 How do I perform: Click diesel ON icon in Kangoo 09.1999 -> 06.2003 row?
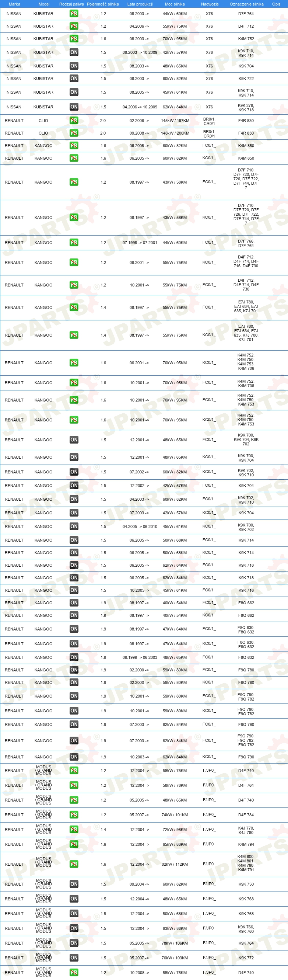[74, 657]
